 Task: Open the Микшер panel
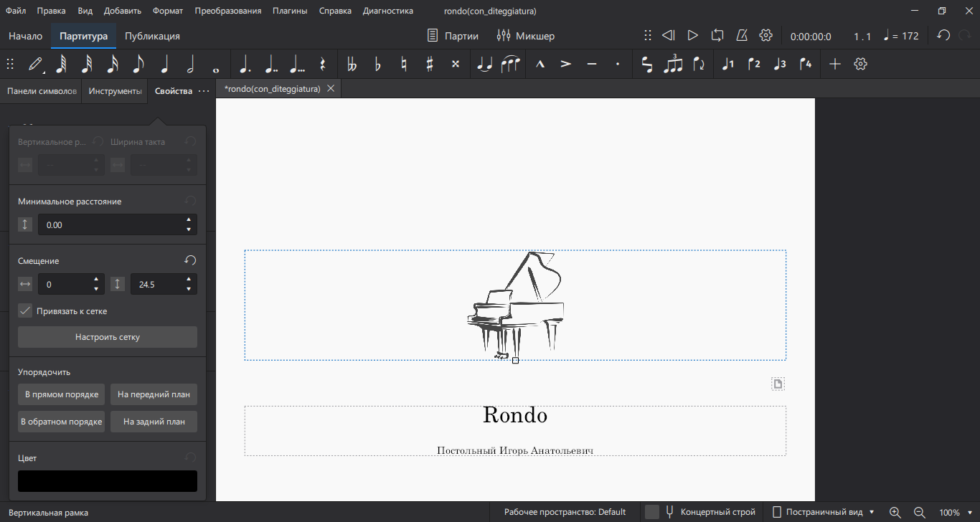coord(525,36)
